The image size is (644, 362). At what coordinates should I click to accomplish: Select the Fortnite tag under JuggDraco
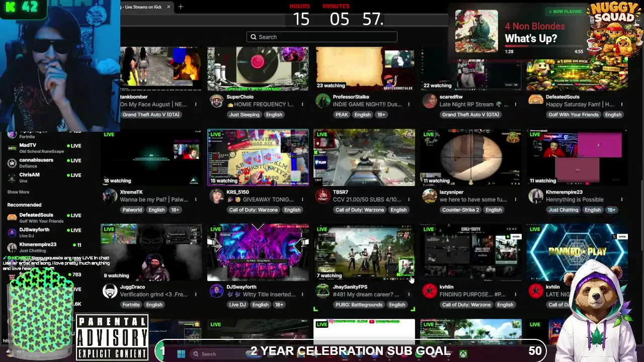[x=131, y=305]
